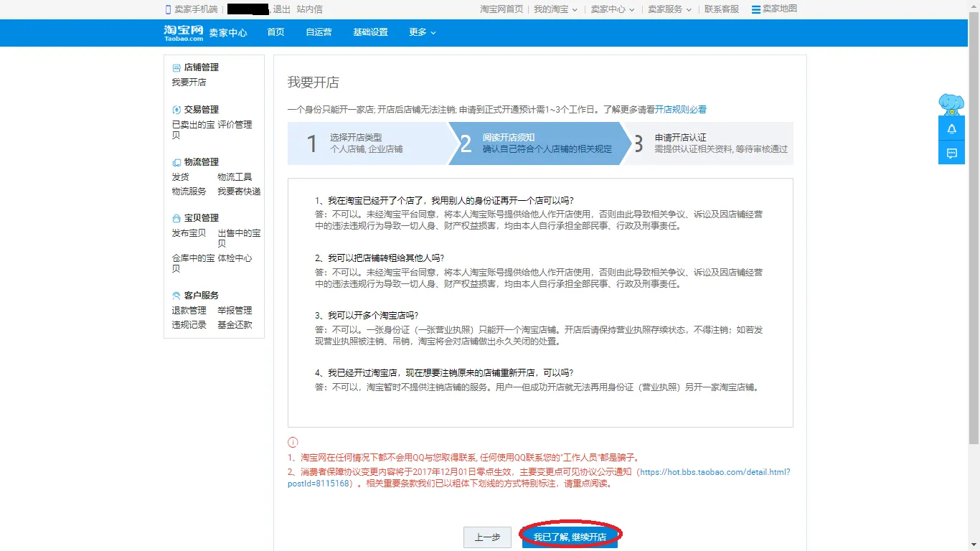Click 卖家中心 title next to the logo

pos(228,33)
